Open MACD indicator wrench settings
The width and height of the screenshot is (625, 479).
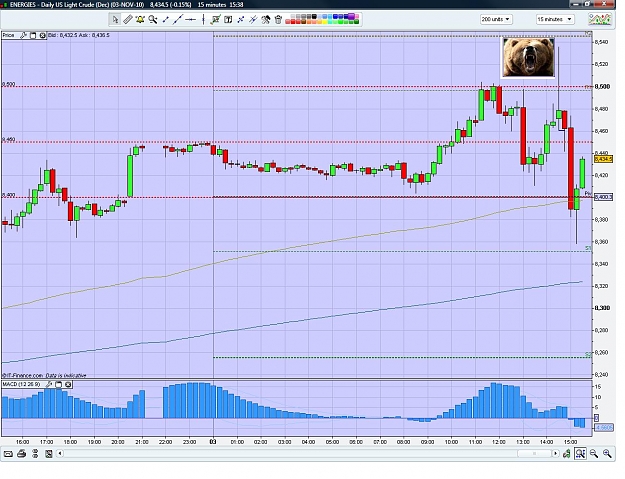tap(49, 385)
